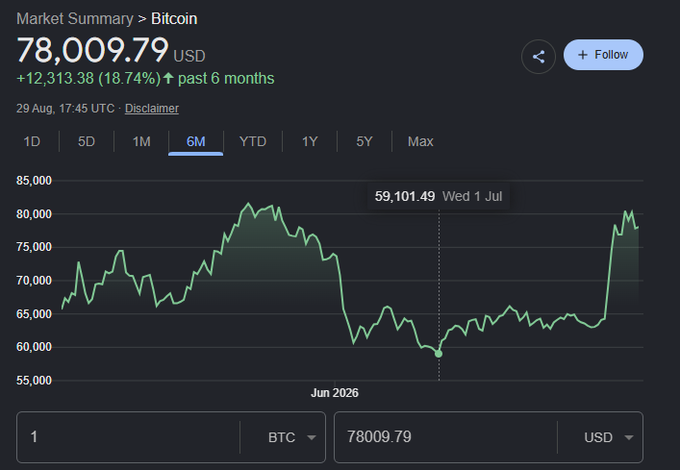The width and height of the screenshot is (680, 470).
Task: Go to the Market Summary breadcrumb
Action: pos(75,19)
